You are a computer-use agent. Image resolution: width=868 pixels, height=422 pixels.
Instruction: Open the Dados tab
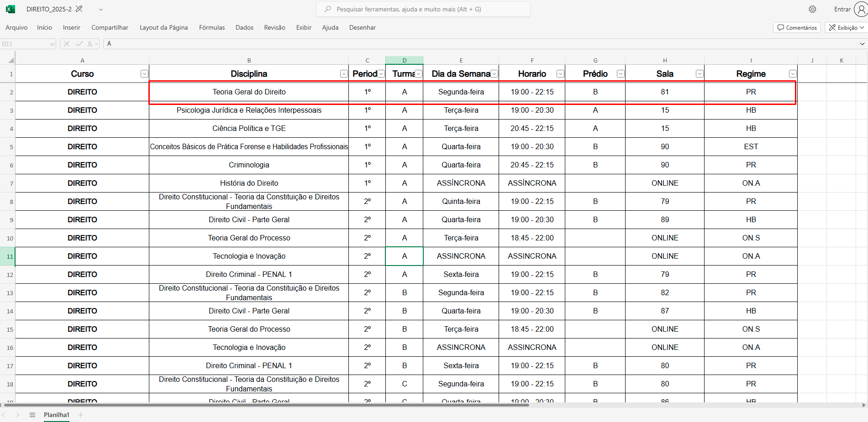[244, 27]
